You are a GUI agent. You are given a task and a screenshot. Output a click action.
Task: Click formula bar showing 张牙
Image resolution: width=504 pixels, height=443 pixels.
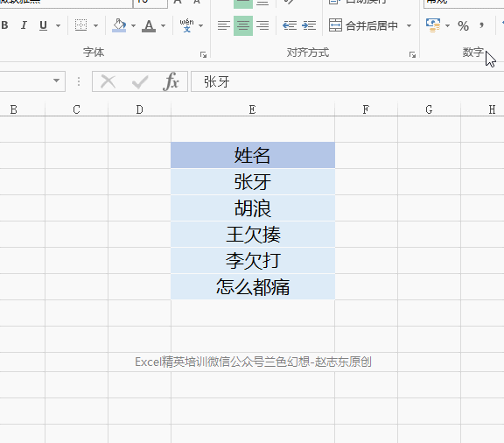tap(347, 81)
